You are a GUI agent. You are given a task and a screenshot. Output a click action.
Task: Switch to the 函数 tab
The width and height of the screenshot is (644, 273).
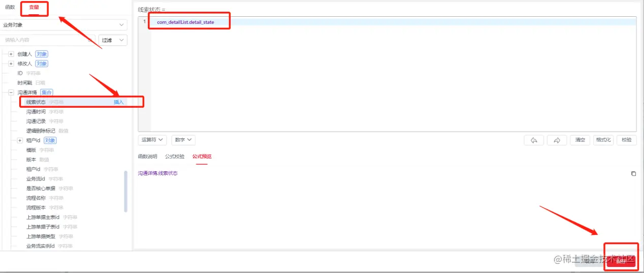(x=10, y=7)
